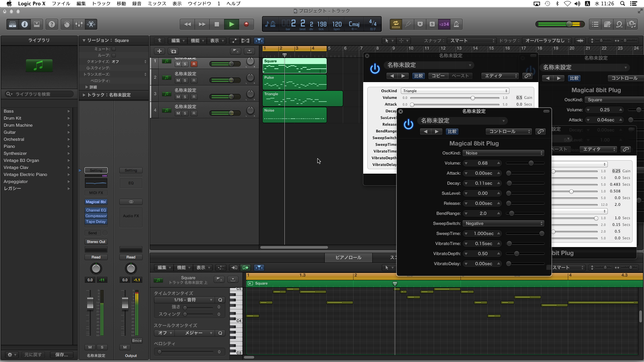Viewport: 644px width, 362px height.
Task: Click the link icon in Noise plugin
Action: pyautogui.click(x=540, y=131)
